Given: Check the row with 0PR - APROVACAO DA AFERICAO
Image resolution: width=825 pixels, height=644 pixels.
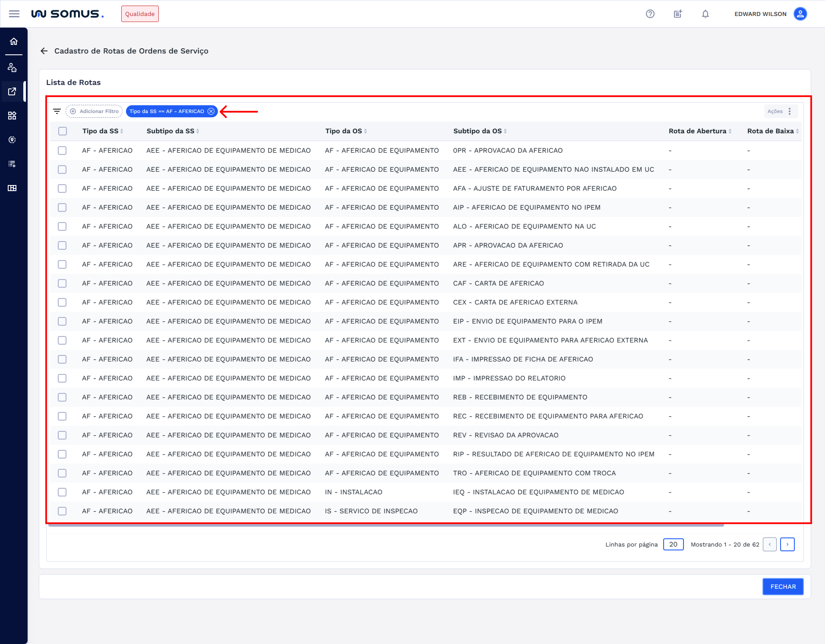Looking at the screenshot, I should pyautogui.click(x=62, y=150).
